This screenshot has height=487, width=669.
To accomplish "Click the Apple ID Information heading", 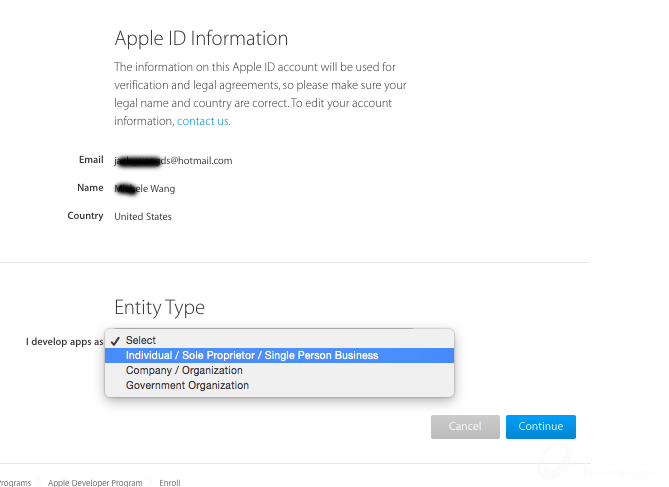I will pyautogui.click(x=201, y=39).
